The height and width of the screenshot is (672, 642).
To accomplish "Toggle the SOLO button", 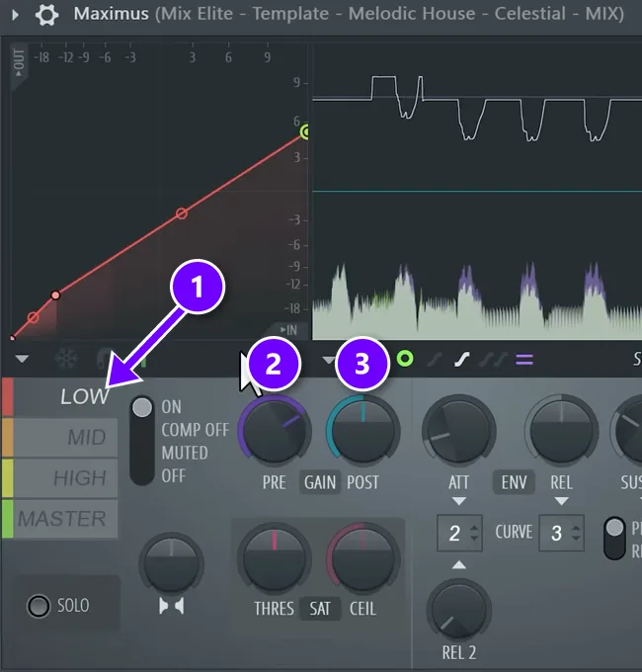I will [x=39, y=606].
